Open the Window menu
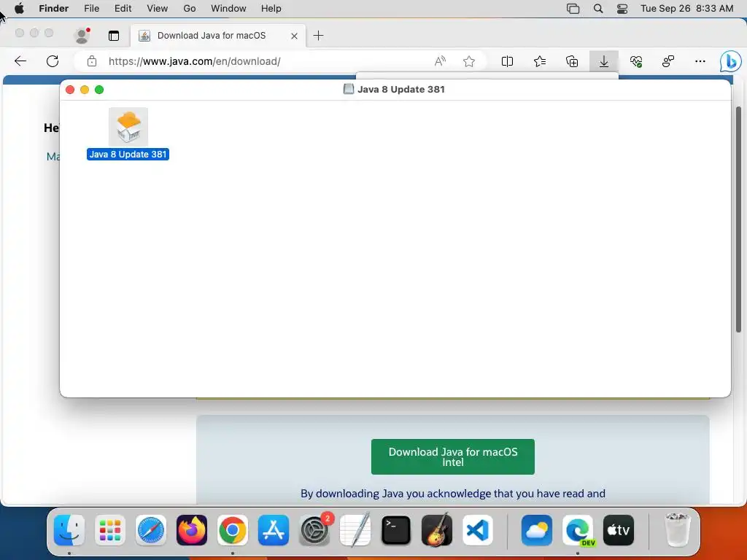 pos(228,9)
